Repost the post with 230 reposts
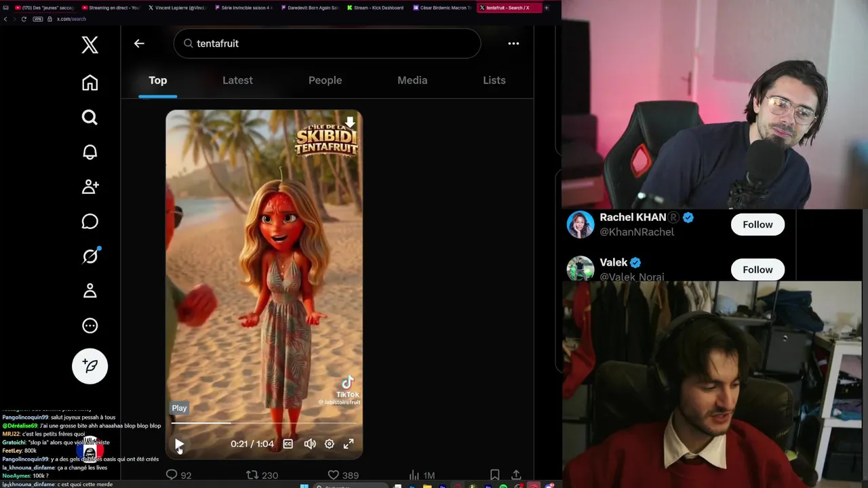This screenshot has height=488, width=868. 262,475
